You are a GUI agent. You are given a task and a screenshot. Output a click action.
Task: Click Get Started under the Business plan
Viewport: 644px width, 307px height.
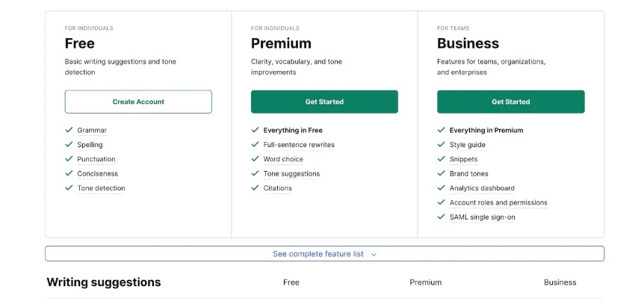coord(510,102)
